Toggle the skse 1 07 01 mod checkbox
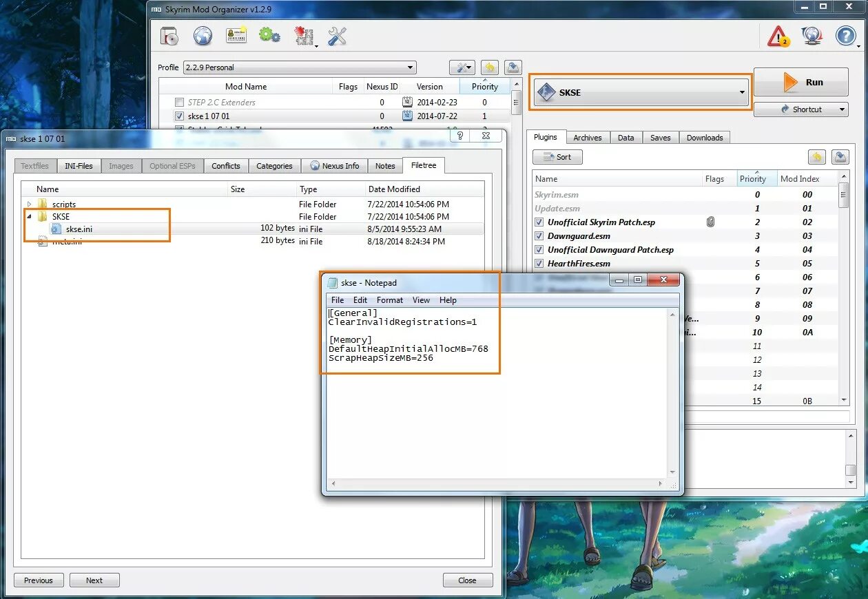This screenshot has height=599, width=868. coord(179,116)
